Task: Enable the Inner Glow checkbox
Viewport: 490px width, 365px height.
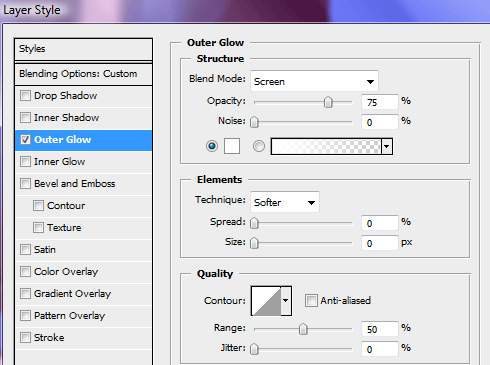Action: tap(25, 162)
